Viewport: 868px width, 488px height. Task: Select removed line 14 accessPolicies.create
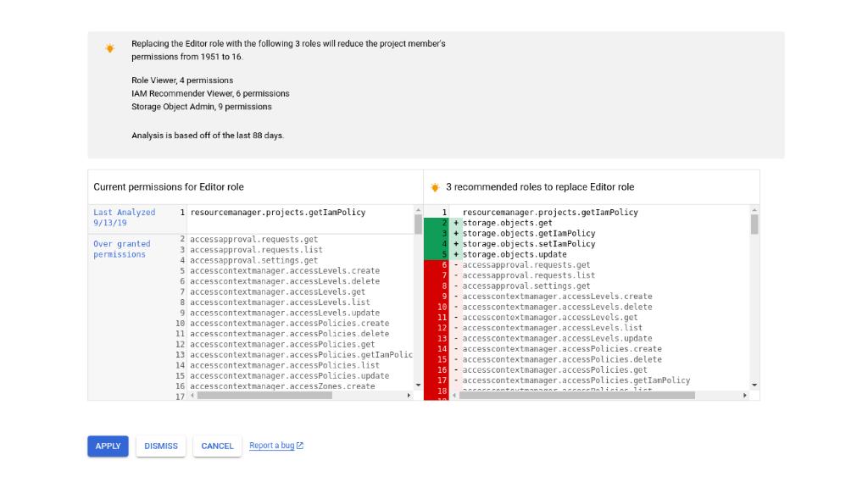[563, 349]
